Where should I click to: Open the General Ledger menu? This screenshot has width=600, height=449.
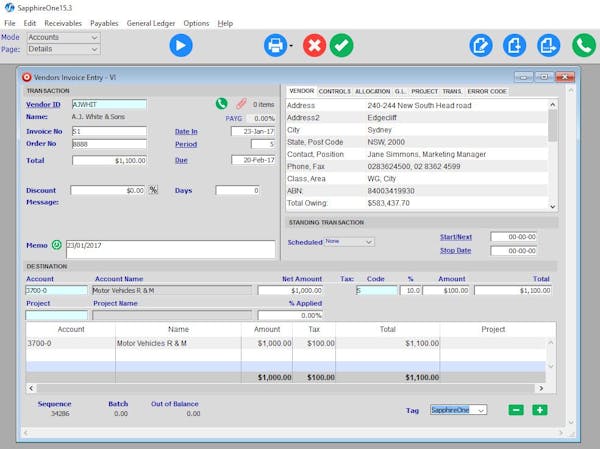(151, 23)
